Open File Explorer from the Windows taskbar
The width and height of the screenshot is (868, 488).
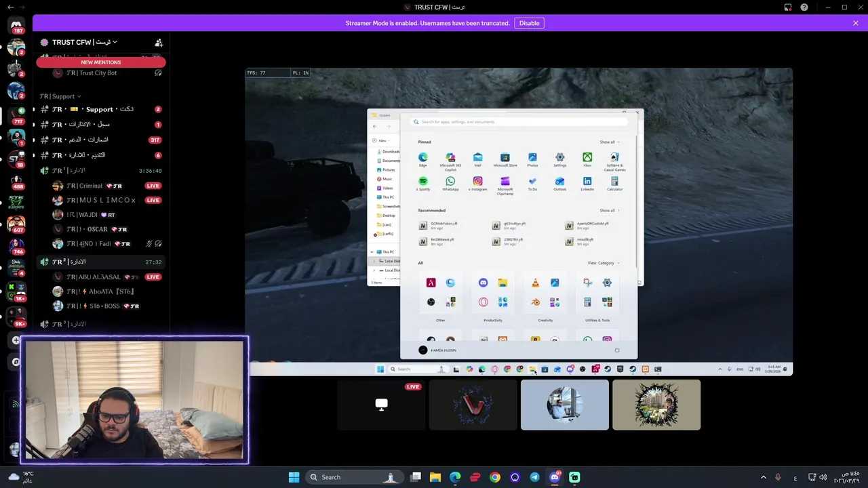click(435, 477)
